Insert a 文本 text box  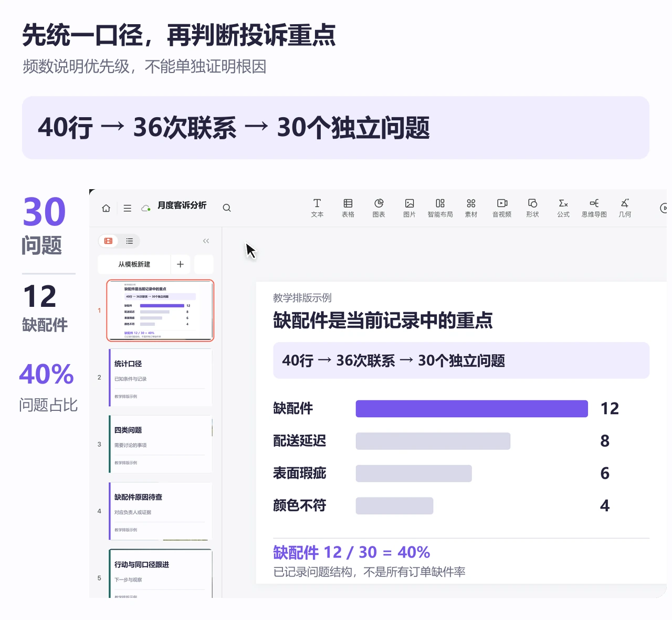pos(317,208)
